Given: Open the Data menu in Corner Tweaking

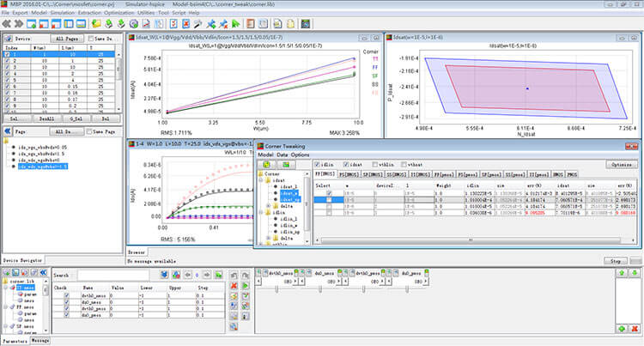Looking at the screenshot, I should (283, 155).
